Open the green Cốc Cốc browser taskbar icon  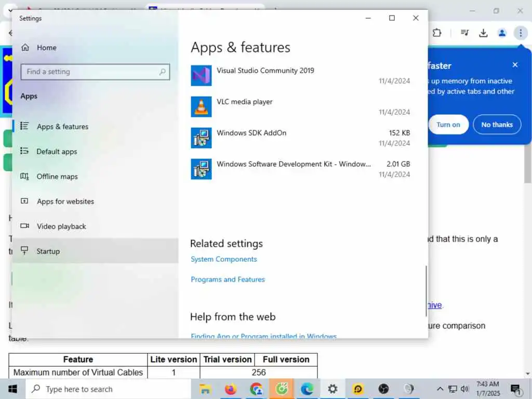click(x=282, y=389)
